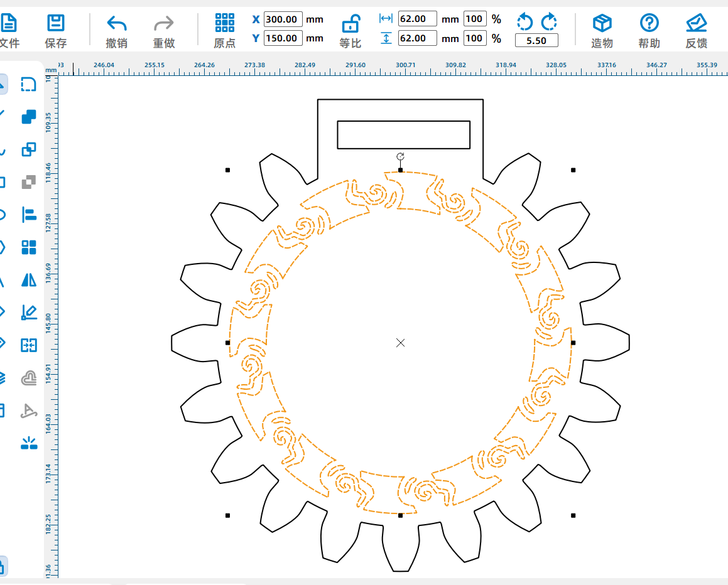
Task: Click the height percentage field
Action: 474,38
